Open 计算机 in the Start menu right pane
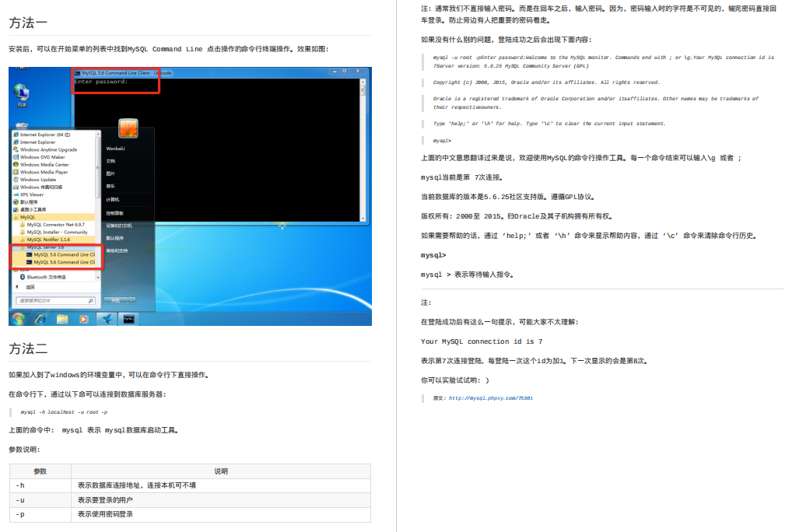This screenshot has width=796, height=532. pyautogui.click(x=112, y=199)
